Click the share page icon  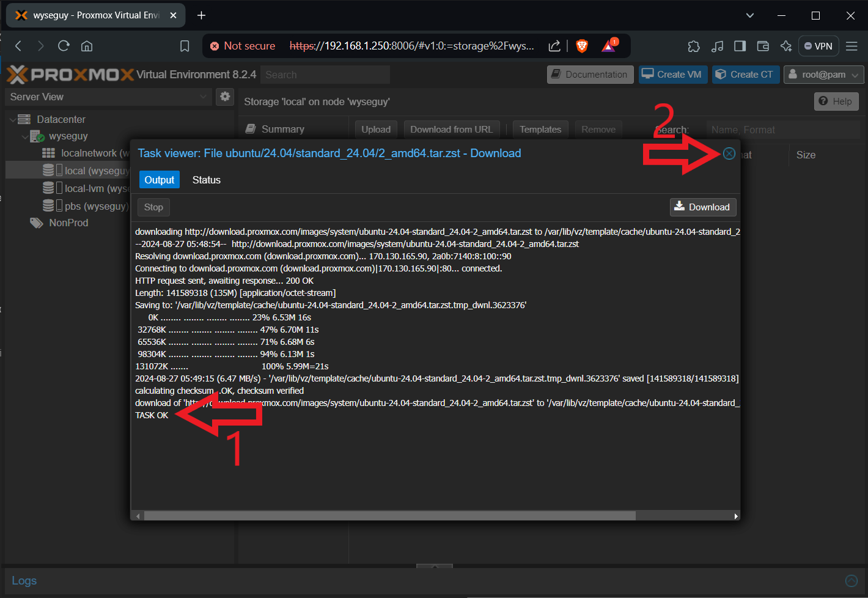pos(554,46)
